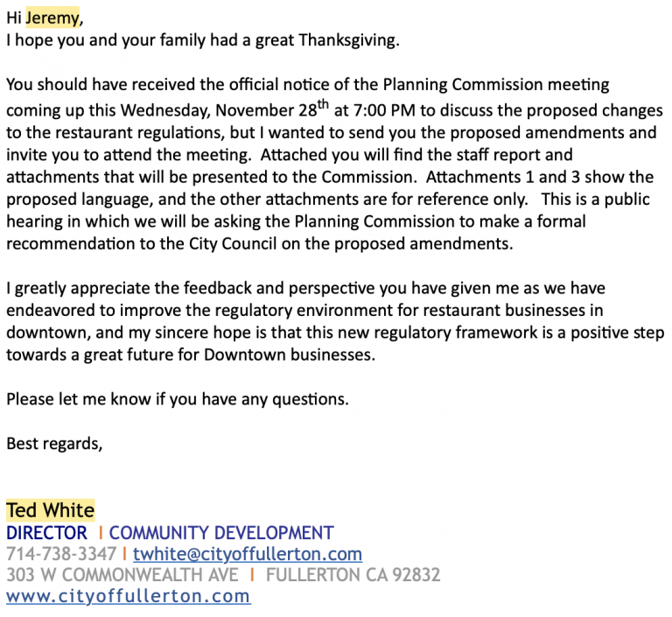Click the COMMUNITY DEVELOPMENT department text
The image size is (672, 617).
(x=221, y=533)
